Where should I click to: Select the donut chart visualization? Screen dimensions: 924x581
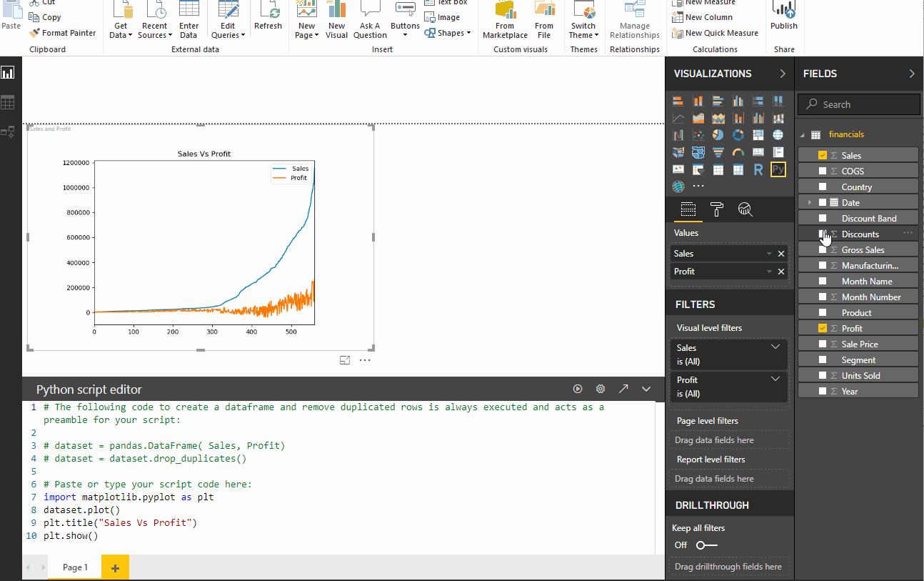[x=738, y=135]
